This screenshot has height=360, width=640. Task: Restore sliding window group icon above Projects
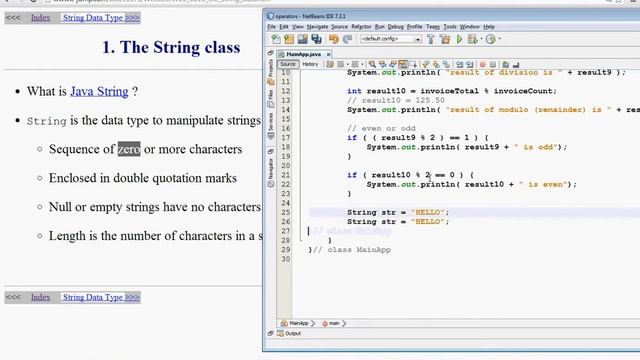[270, 53]
